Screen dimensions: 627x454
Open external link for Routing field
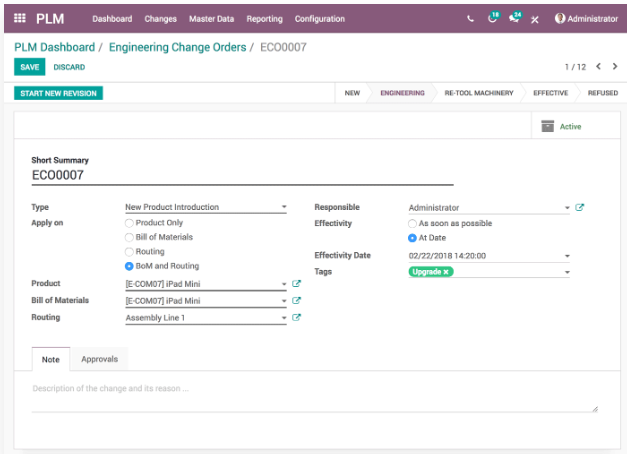point(297,318)
